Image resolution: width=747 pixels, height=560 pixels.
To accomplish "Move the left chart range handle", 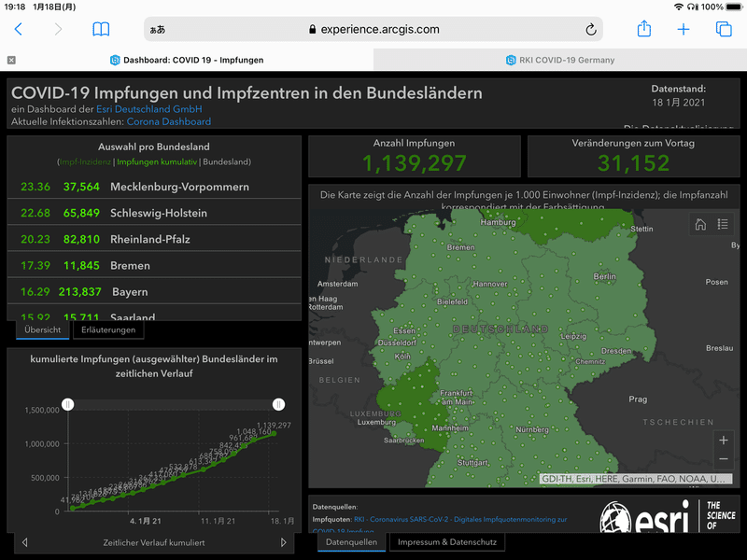I will (67, 405).
